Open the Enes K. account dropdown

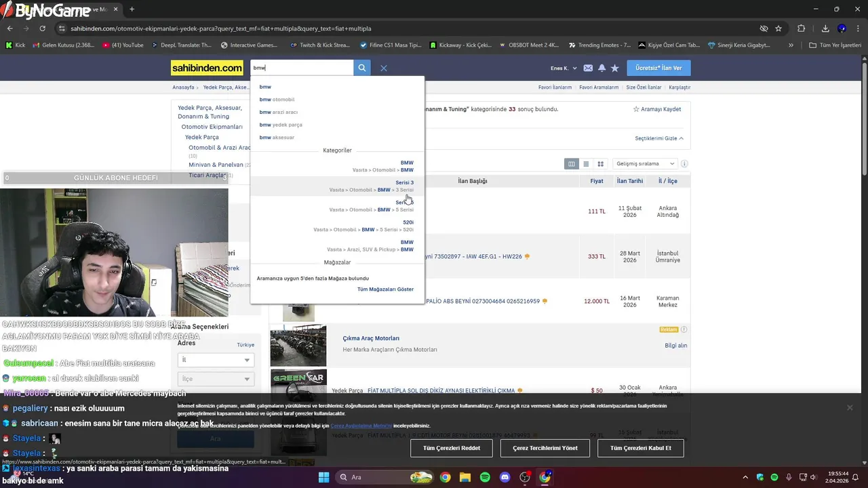click(x=564, y=68)
